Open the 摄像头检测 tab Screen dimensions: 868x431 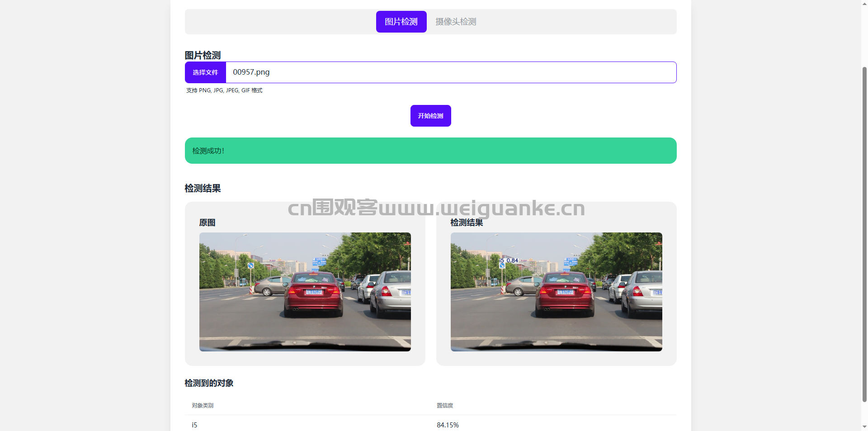tap(455, 22)
